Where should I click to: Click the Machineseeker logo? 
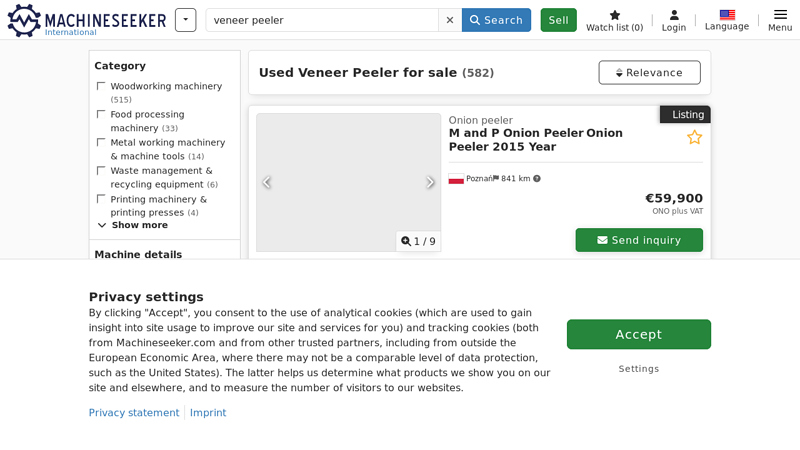click(86, 20)
